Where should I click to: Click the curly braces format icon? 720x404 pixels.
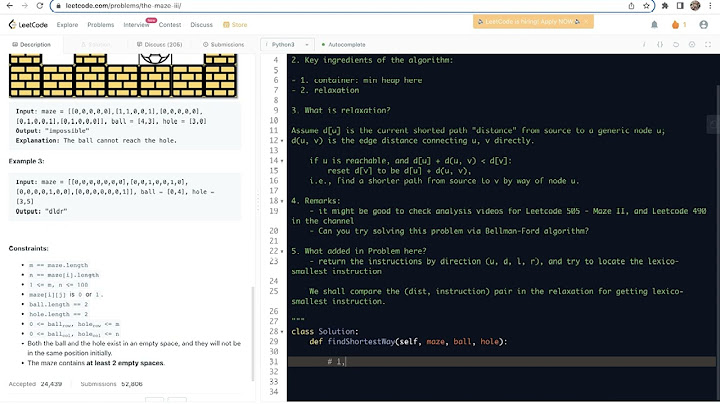click(660, 45)
